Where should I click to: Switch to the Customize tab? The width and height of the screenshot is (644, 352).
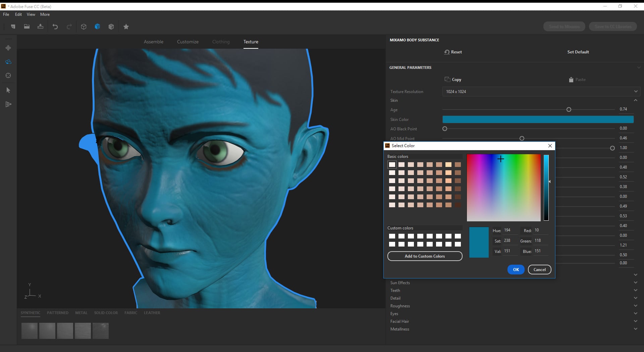coord(188,42)
